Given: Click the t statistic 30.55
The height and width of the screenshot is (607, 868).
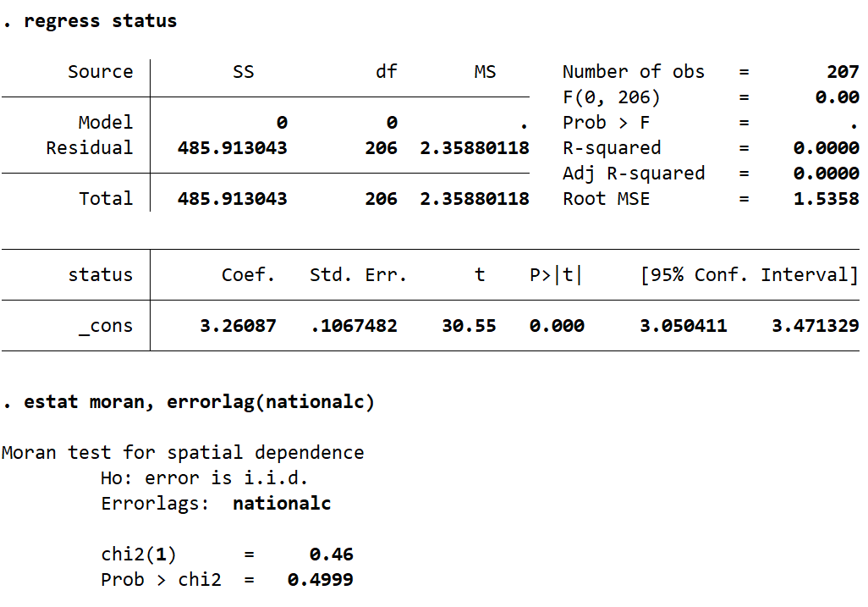Looking at the screenshot, I should point(469,326).
